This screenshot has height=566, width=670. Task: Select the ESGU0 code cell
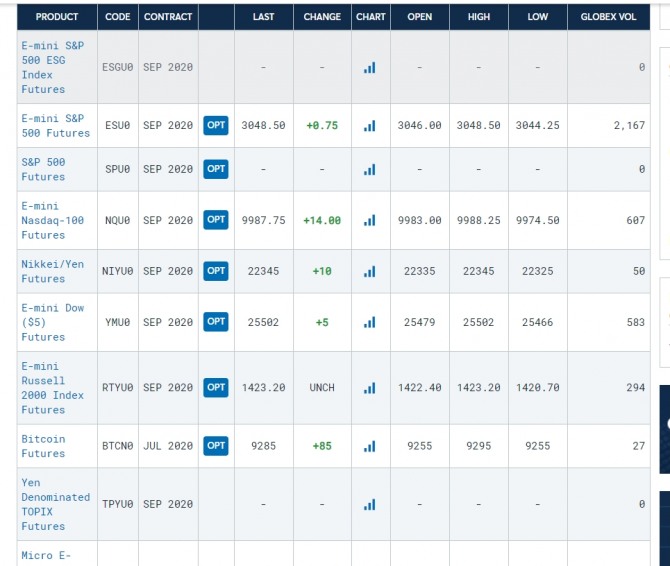point(118,67)
